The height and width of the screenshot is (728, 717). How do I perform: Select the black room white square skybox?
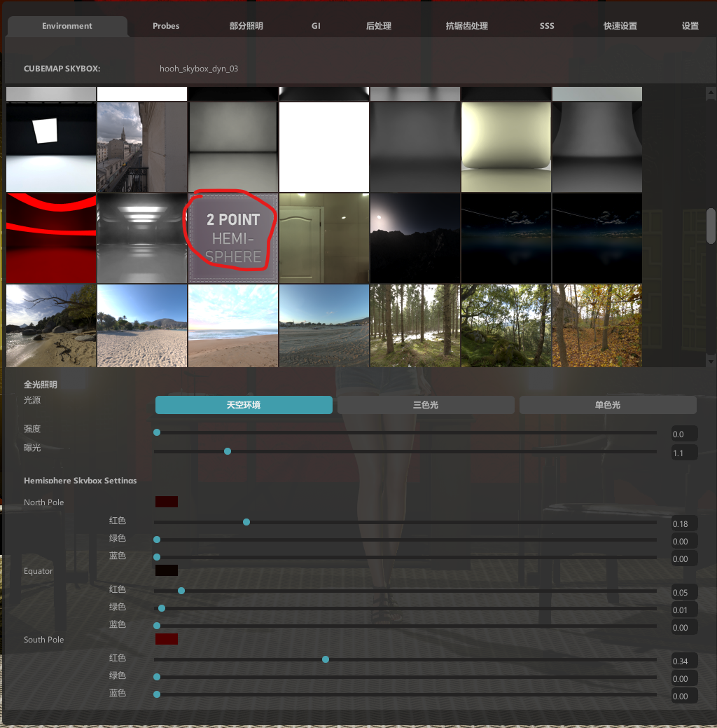coord(51,147)
